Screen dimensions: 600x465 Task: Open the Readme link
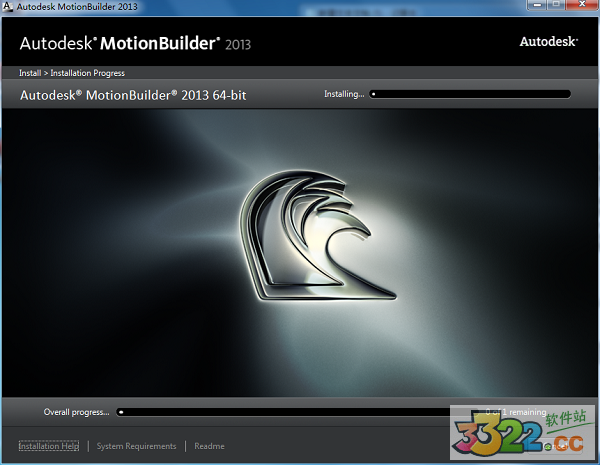click(x=209, y=446)
